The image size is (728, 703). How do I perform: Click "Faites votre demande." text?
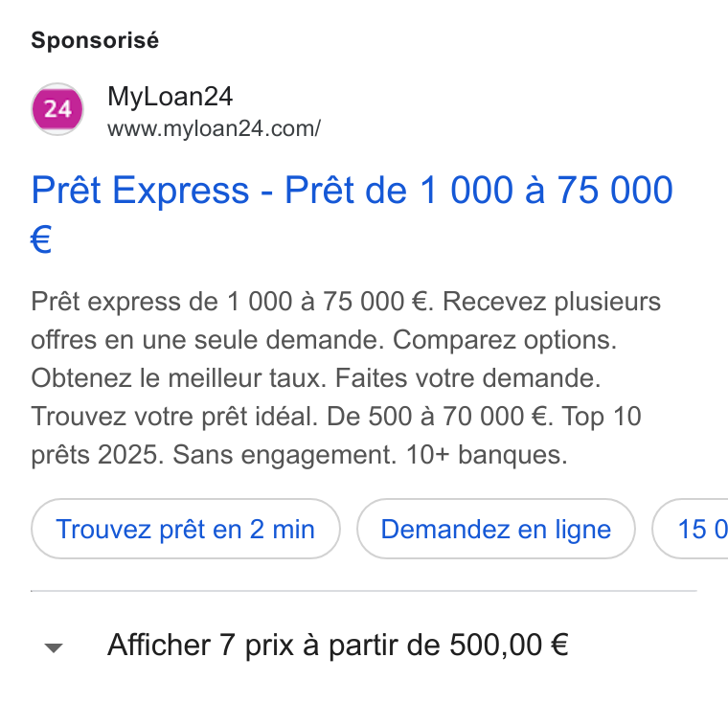468,378
